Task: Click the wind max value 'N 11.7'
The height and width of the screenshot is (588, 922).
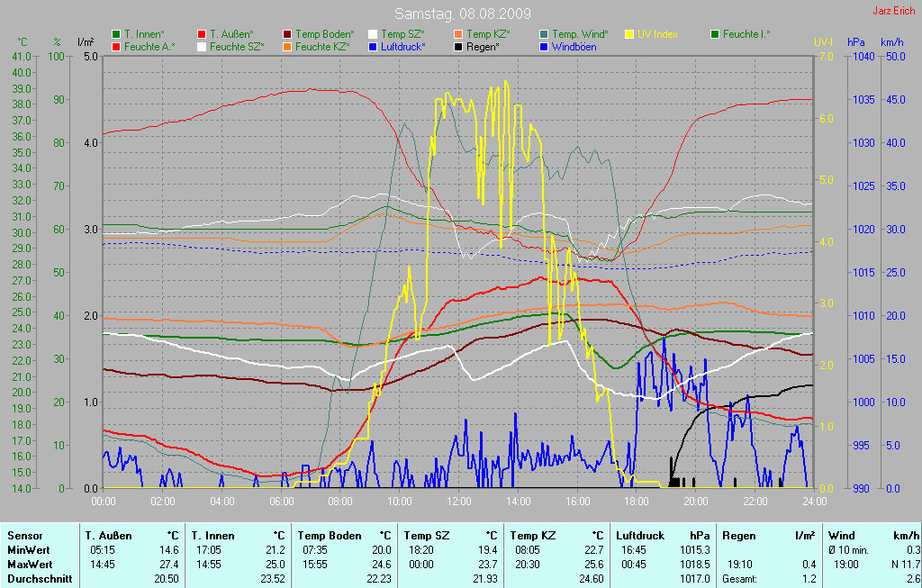Action: (x=906, y=565)
